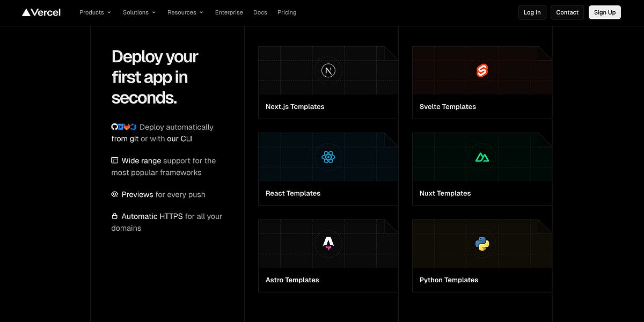644x322 pixels.
Task: Click the lock icon beside Automatic HTTPS
Action: point(114,216)
